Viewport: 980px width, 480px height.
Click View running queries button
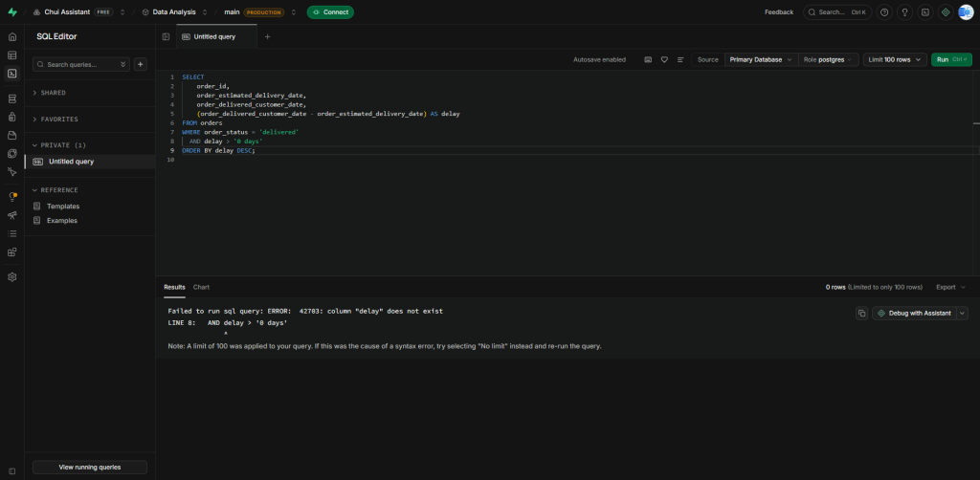(90, 467)
